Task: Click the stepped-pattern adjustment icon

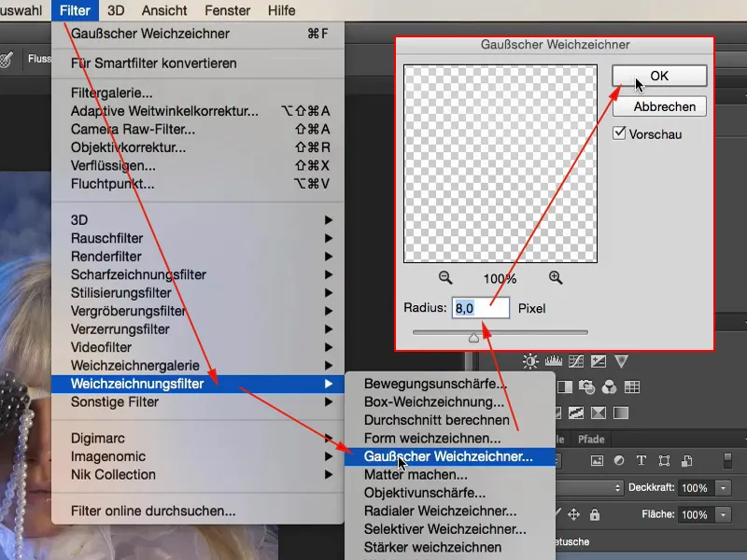Action: (576, 413)
